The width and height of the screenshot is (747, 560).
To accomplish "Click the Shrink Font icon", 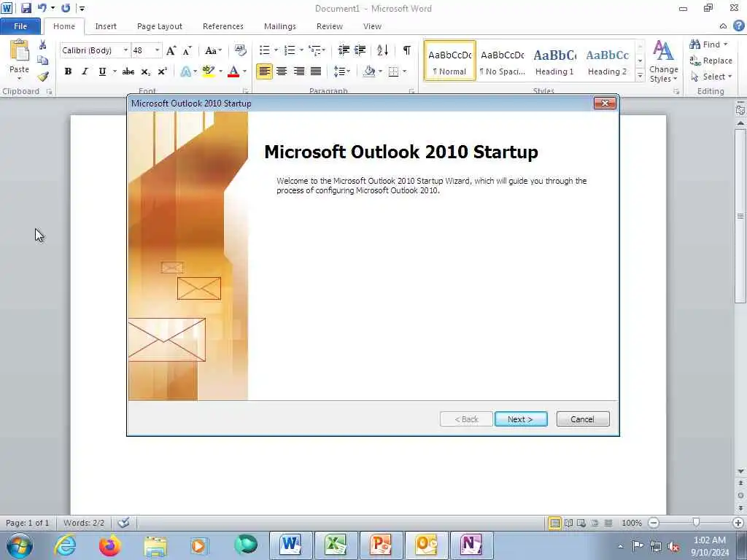I will pos(187,50).
